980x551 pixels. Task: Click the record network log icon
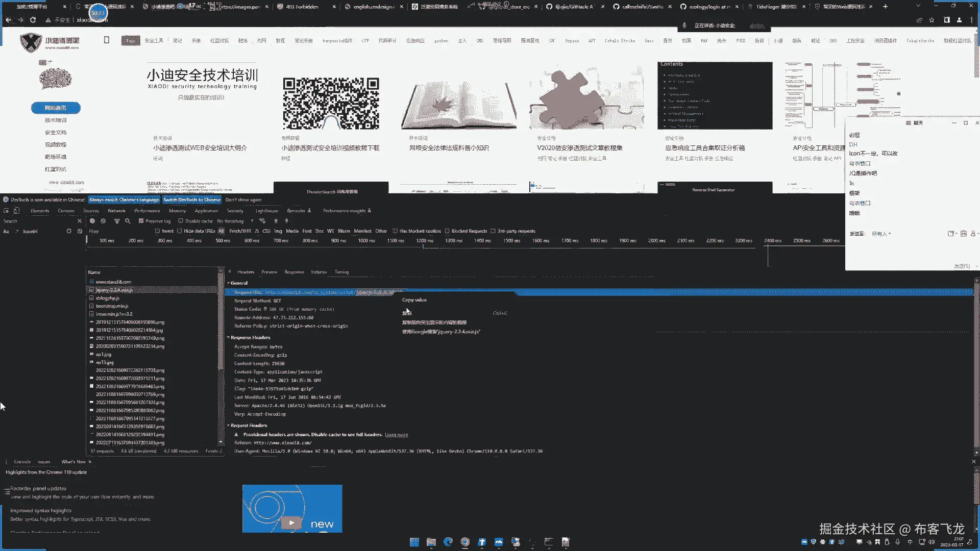(x=92, y=221)
